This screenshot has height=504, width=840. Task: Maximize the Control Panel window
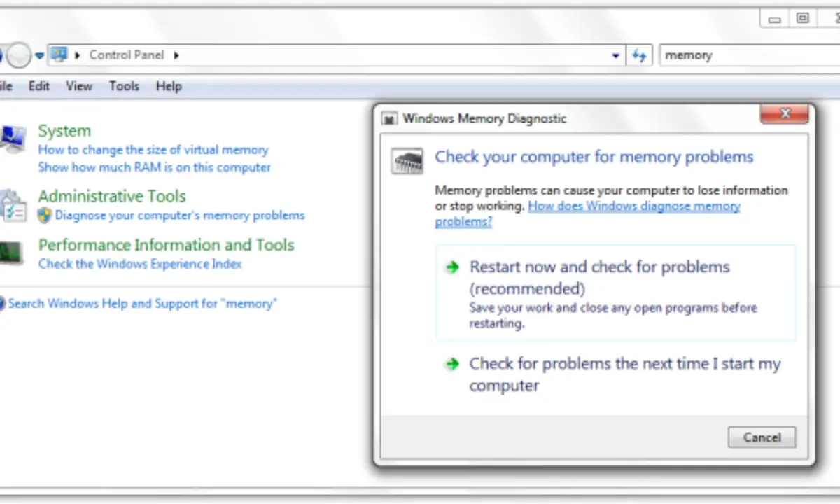[x=803, y=18]
